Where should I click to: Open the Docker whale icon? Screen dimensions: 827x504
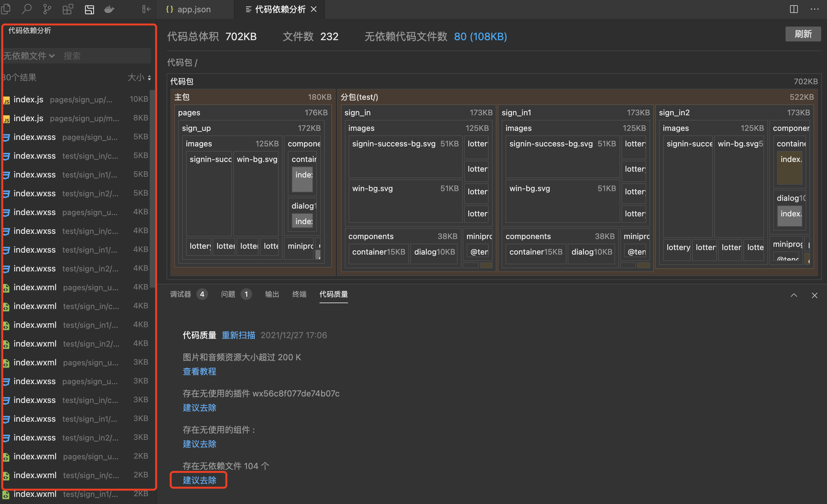(110, 9)
